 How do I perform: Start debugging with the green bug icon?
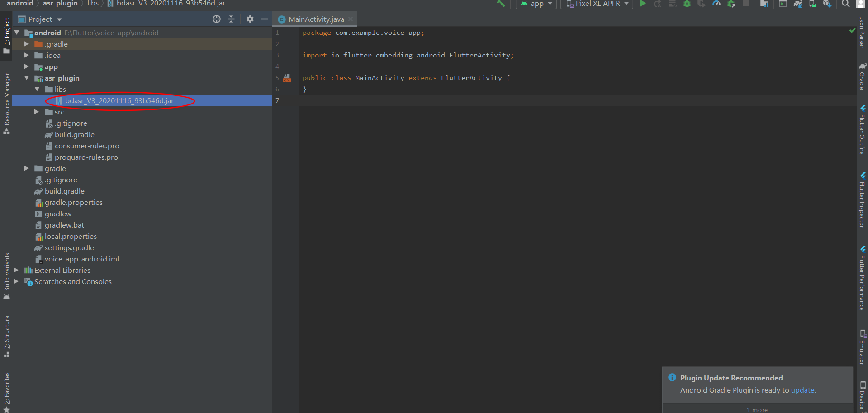click(x=687, y=4)
